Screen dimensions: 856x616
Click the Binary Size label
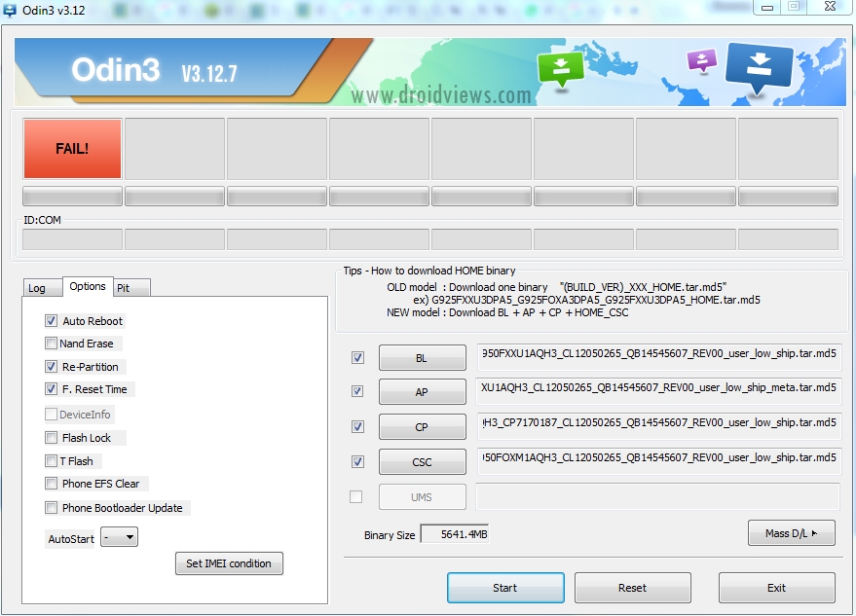coord(390,535)
